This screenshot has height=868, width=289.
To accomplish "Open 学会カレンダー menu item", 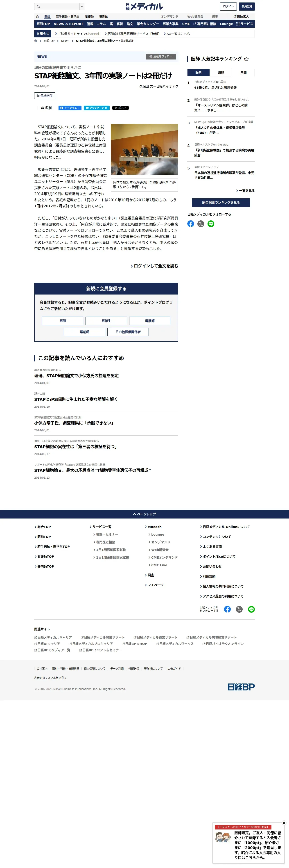I will 148,24.
